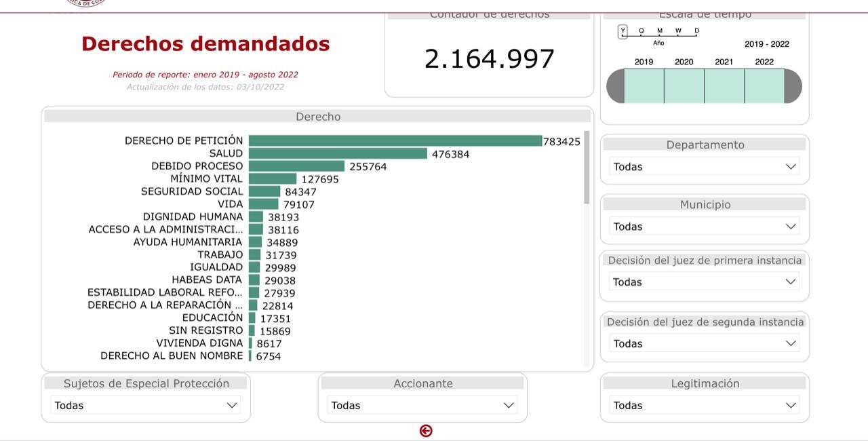This screenshot has height=441, width=868.
Task: Select the 2019 block in timeline
Action: click(x=644, y=86)
